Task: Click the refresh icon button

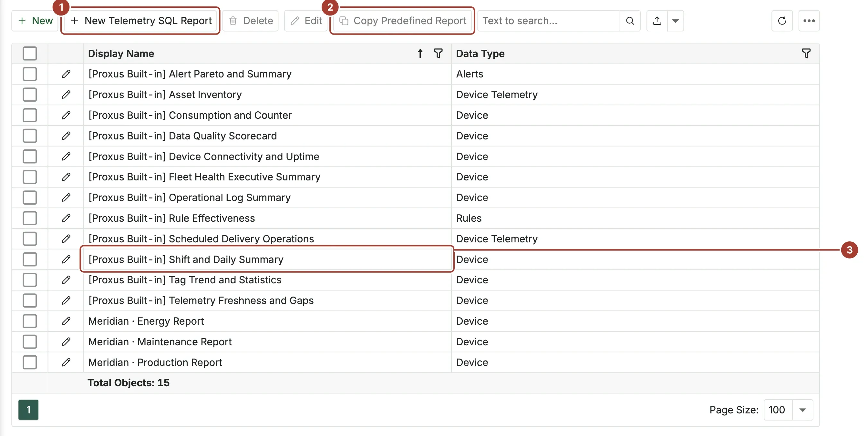Action: pos(782,21)
